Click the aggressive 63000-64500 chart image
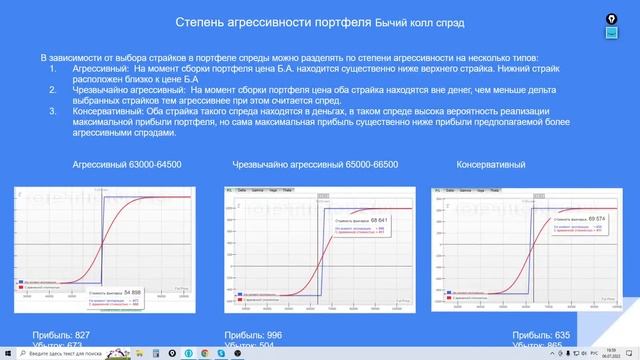640x360 pixels. click(105, 250)
